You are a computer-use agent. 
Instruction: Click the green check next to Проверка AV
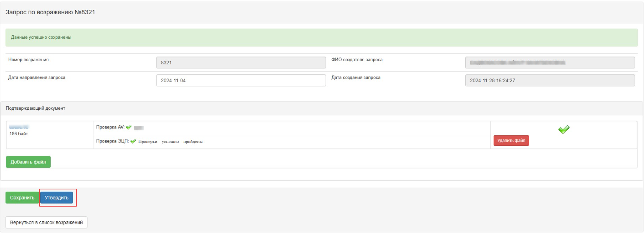point(129,127)
